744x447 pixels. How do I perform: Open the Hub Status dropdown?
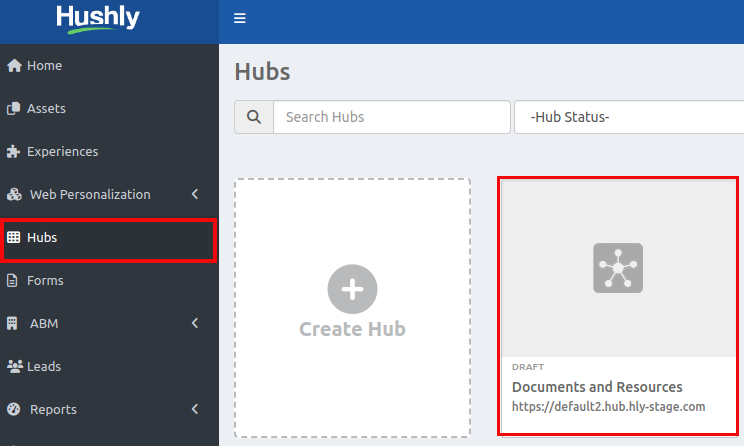(x=629, y=117)
